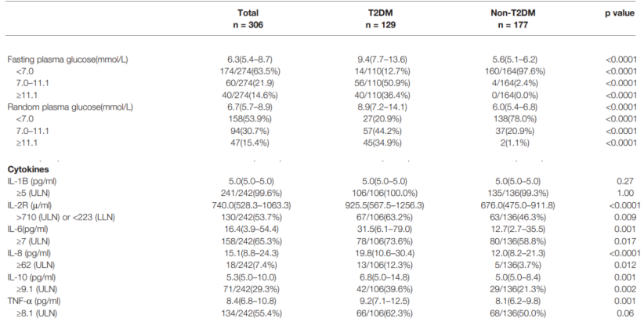The height and width of the screenshot is (322, 644).
Task: Click the Total column header
Action: (x=250, y=13)
